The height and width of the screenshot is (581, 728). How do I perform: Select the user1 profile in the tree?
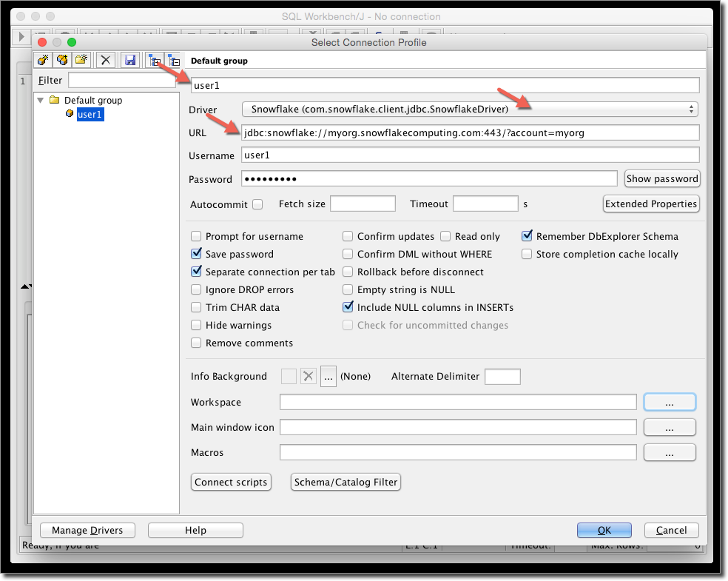(90, 114)
